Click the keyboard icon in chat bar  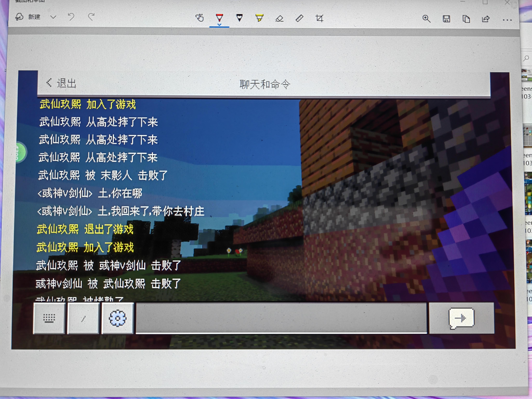tap(49, 318)
